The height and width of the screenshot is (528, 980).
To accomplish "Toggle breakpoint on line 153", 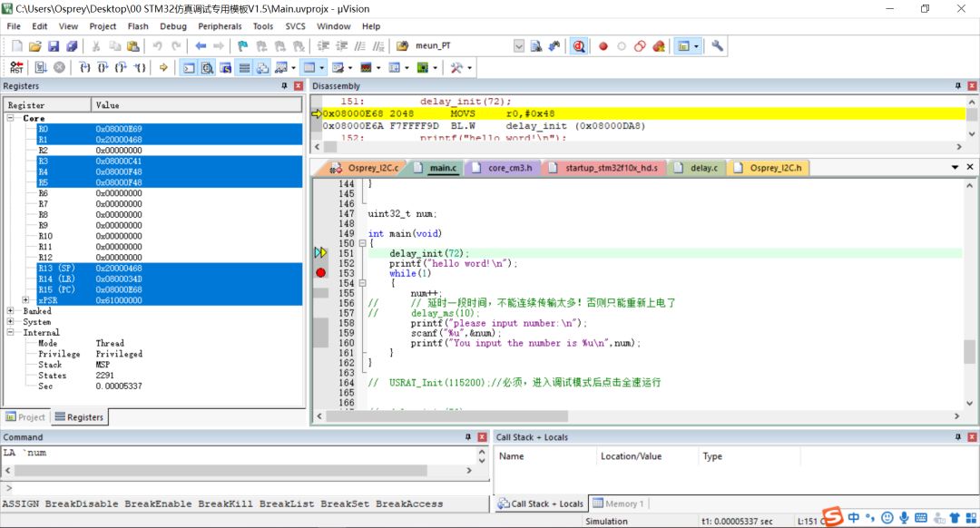I will (320, 273).
